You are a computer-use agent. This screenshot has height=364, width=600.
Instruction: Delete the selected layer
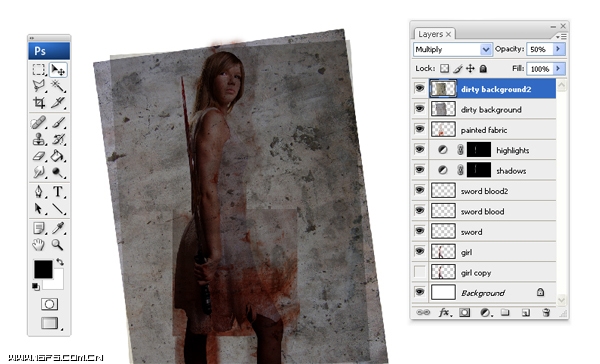546,312
